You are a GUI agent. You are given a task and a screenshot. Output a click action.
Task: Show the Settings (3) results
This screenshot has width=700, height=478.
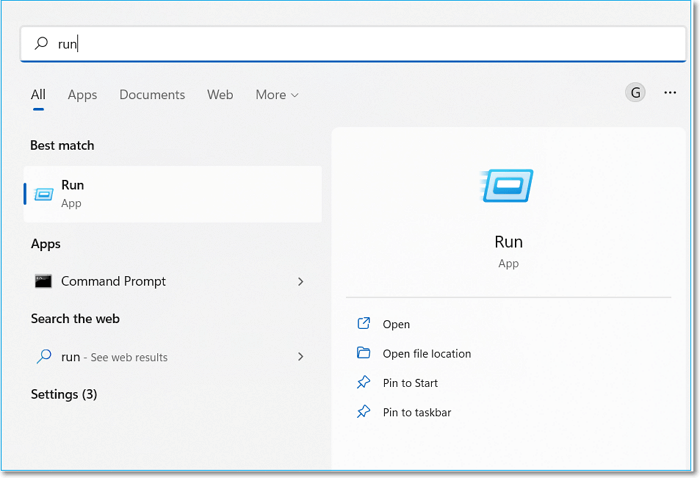pos(64,394)
